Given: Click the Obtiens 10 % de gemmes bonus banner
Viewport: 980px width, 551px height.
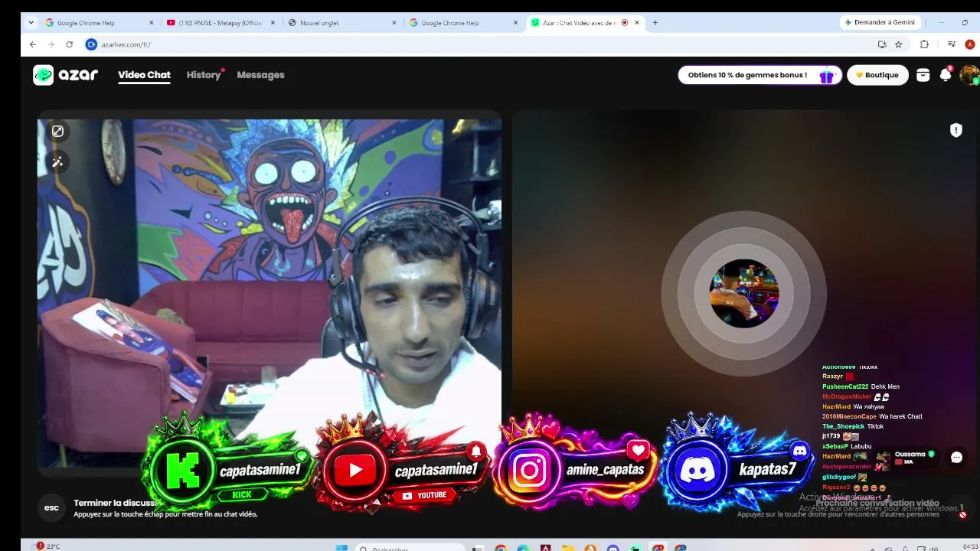Looking at the screenshot, I should 759,75.
